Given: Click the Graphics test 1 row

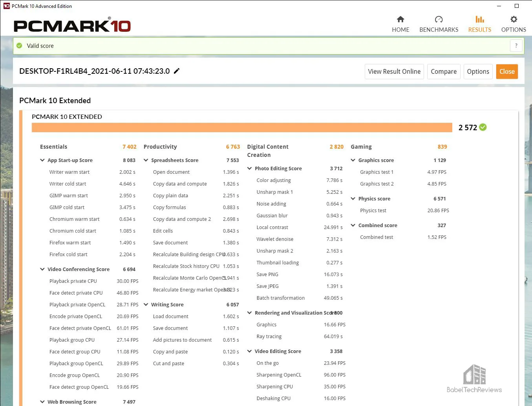Looking at the screenshot, I should tap(403, 172).
